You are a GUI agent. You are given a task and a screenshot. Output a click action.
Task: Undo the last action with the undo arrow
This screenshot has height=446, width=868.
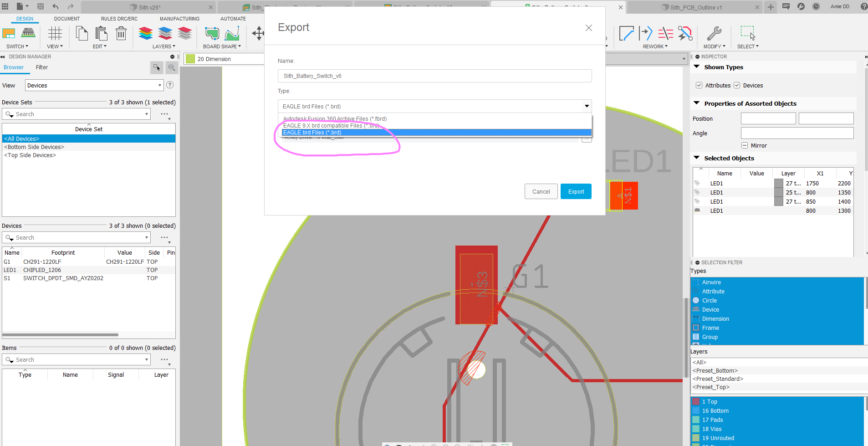(x=56, y=7)
